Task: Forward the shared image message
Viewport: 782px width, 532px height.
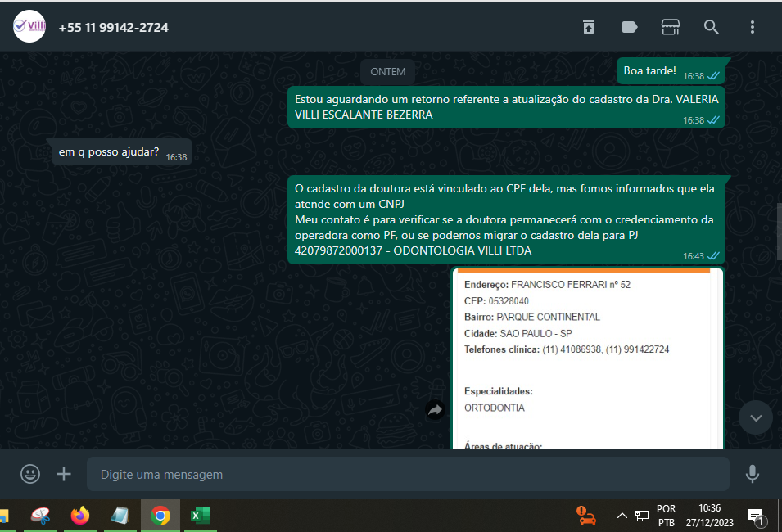Action: pos(435,410)
